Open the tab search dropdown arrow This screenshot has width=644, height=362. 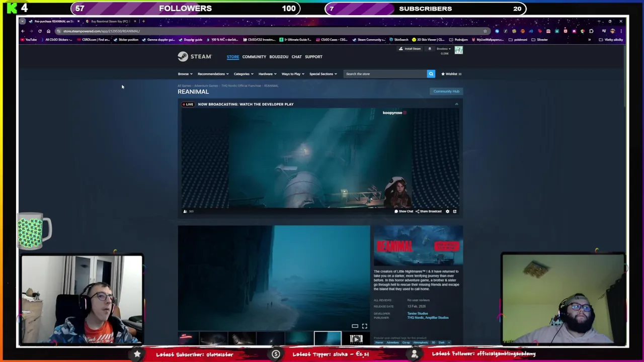23,21
